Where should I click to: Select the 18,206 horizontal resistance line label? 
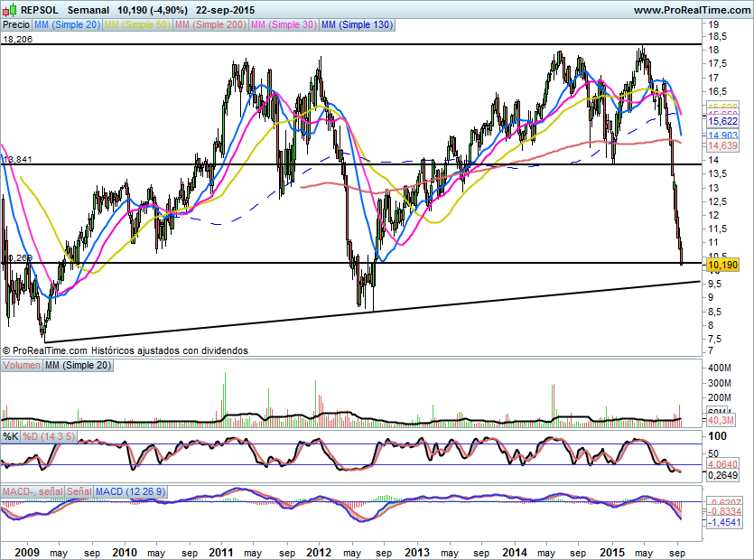(x=17, y=39)
